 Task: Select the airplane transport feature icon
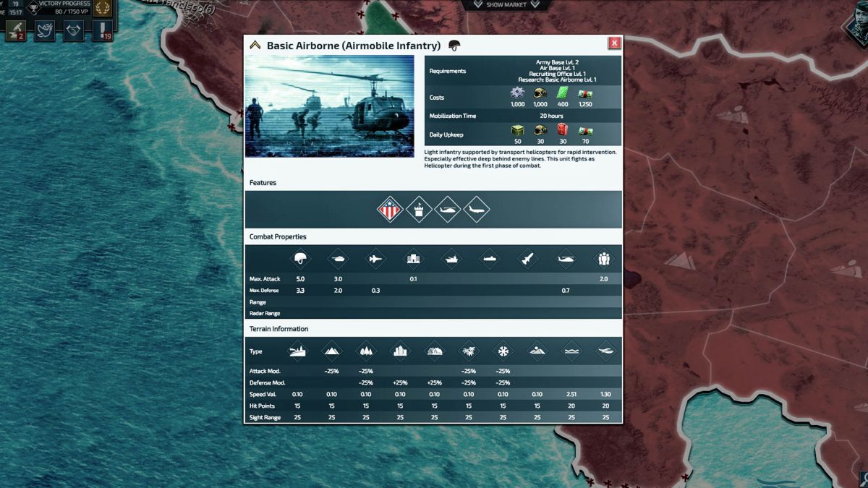[476, 210]
